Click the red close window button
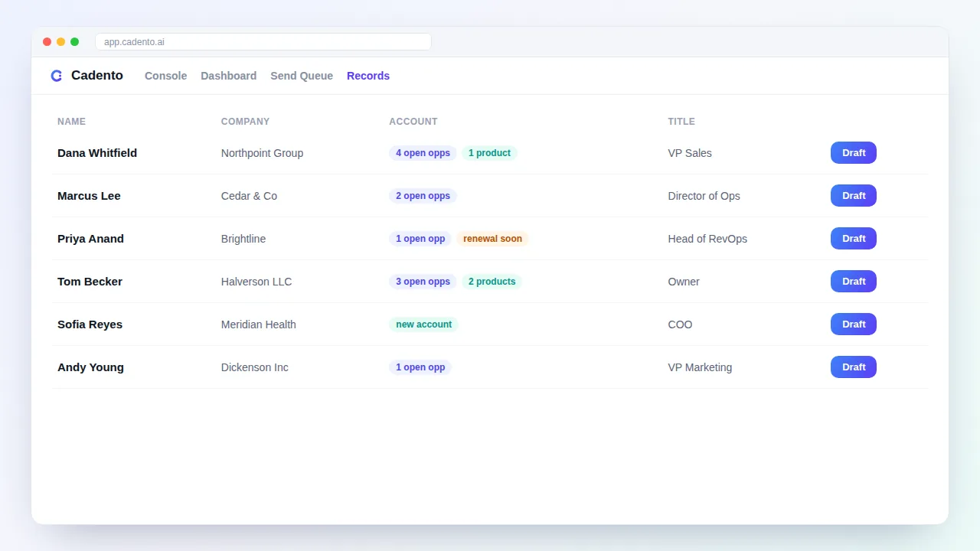The image size is (980, 551). coord(47,42)
